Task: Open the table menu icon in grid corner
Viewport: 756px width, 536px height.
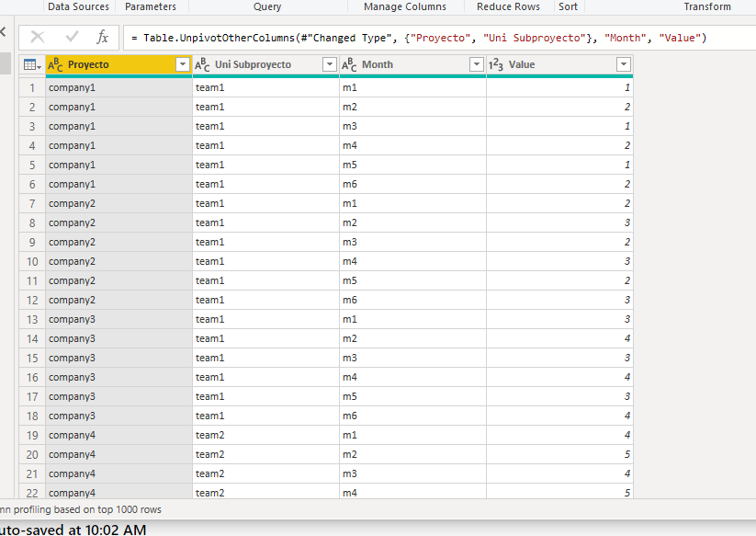Action: (32, 64)
